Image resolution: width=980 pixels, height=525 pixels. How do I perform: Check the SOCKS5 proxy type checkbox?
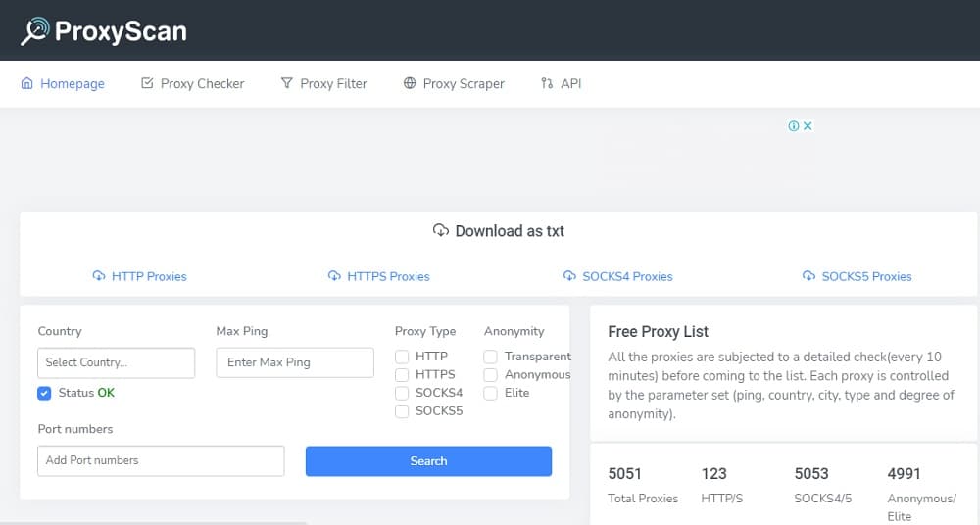[x=402, y=411]
